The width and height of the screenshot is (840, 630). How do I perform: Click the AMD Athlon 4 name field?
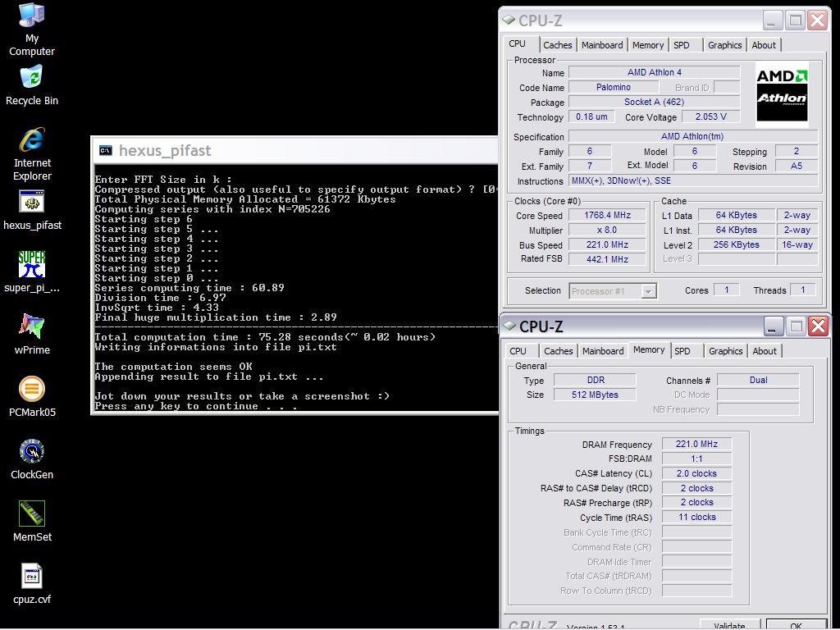[x=654, y=72]
